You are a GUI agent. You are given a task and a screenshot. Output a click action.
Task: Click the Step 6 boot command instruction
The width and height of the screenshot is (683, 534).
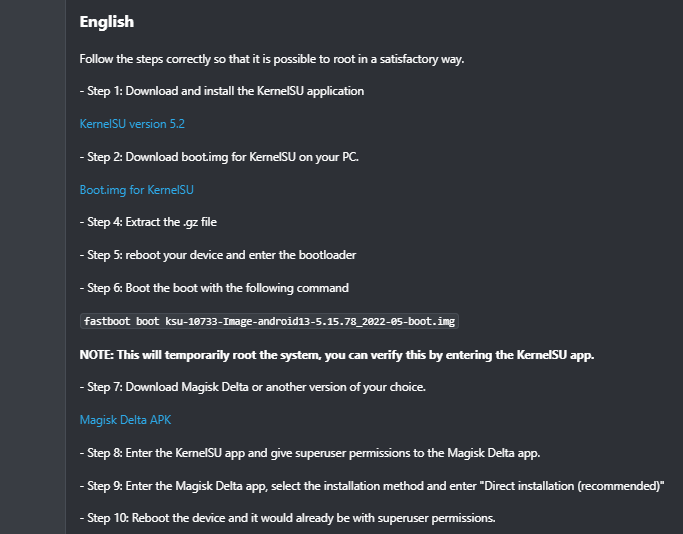click(x=214, y=288)
